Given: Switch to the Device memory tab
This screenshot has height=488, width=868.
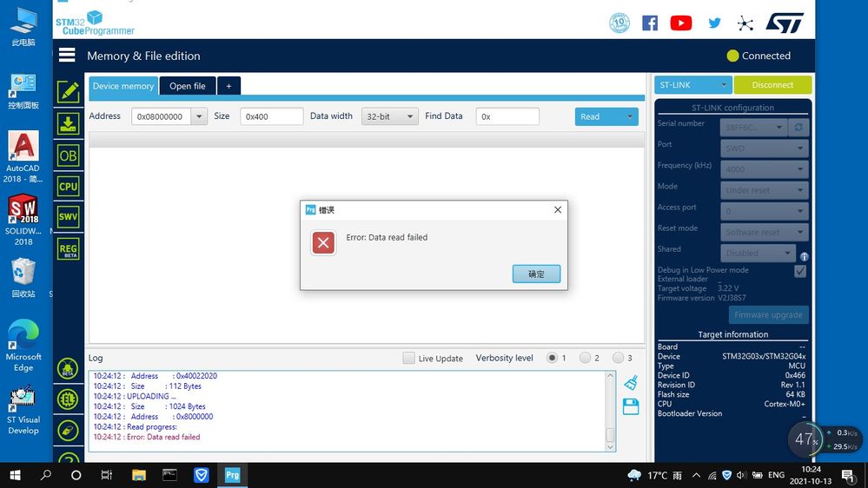Looking at the screenshot, I should click(x=123, y=86).
